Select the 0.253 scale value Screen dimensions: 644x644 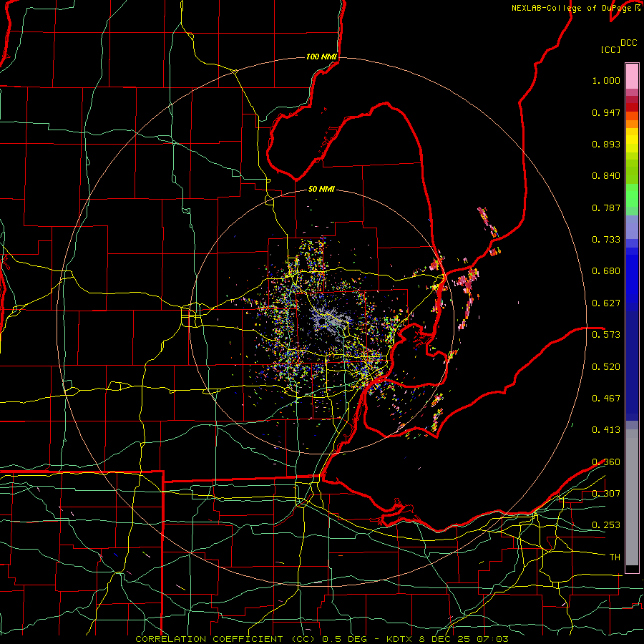(x=606, y=525)
